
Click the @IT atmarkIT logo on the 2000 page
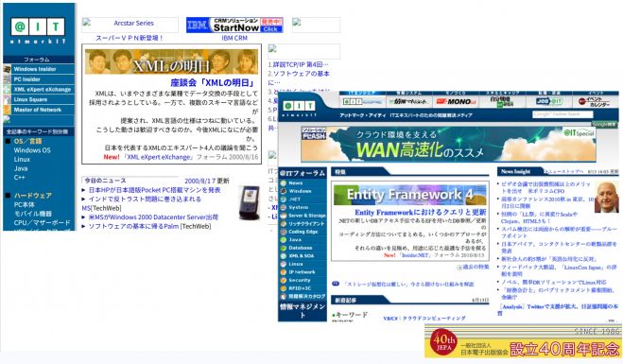coord(38,30)
